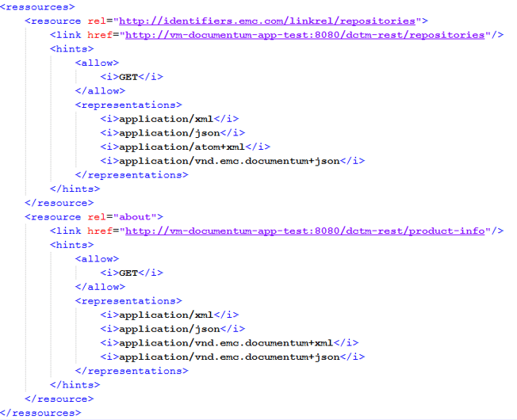Click </hints> closing tag in first resource
Screen dimensions: 517x420
75,189
